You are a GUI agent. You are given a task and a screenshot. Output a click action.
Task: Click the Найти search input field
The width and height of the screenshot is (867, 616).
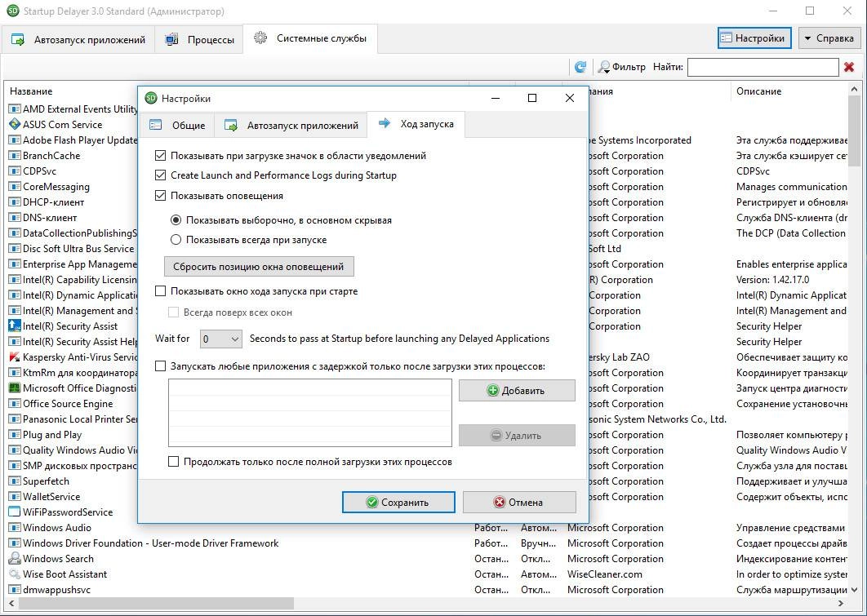[x=763, y=67]
